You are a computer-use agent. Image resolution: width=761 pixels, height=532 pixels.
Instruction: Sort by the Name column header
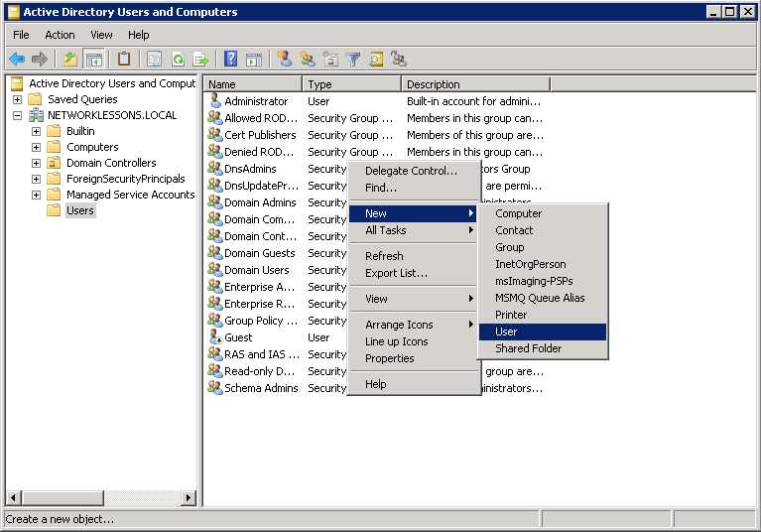[x=253, y=84]
